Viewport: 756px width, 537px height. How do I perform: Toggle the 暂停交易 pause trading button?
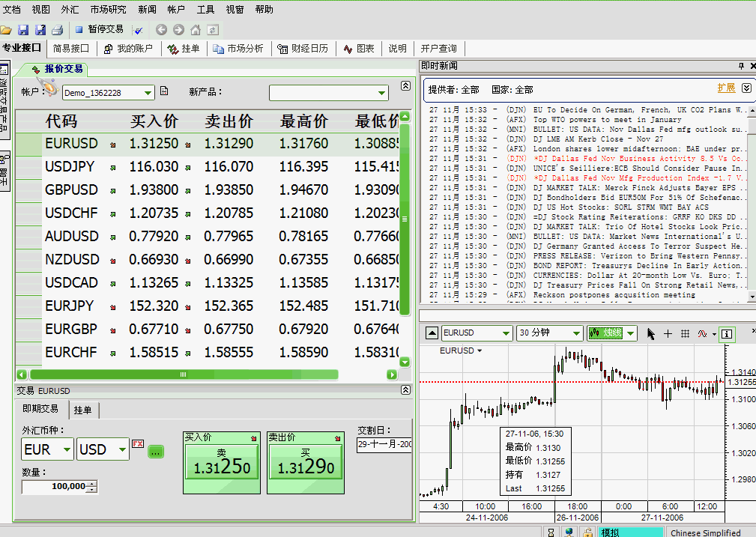coord(99,30)
